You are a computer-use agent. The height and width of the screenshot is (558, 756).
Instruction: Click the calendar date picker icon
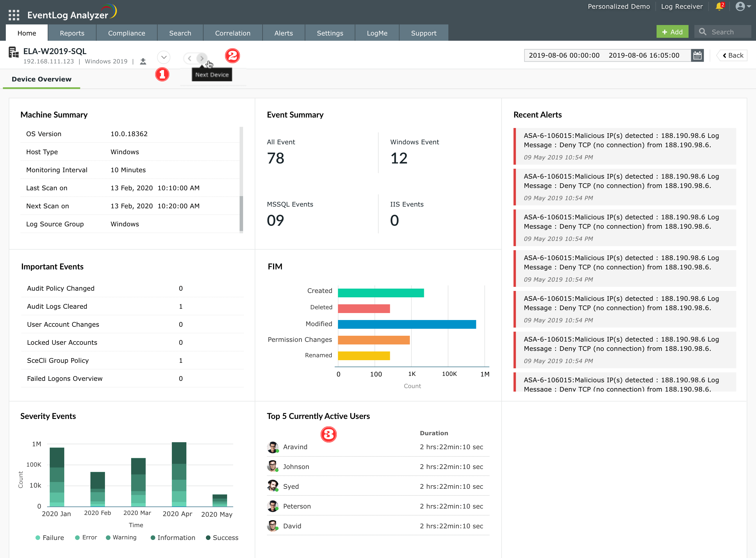click(697, 55)
